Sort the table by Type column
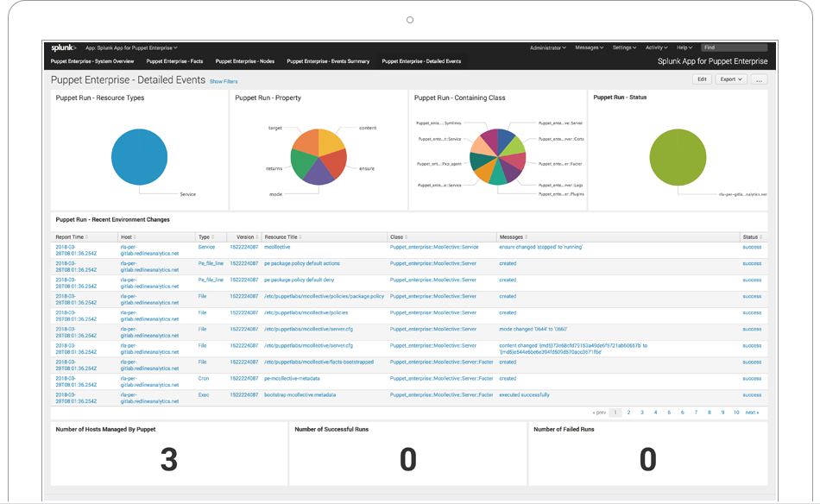 (x=205, y=237)
